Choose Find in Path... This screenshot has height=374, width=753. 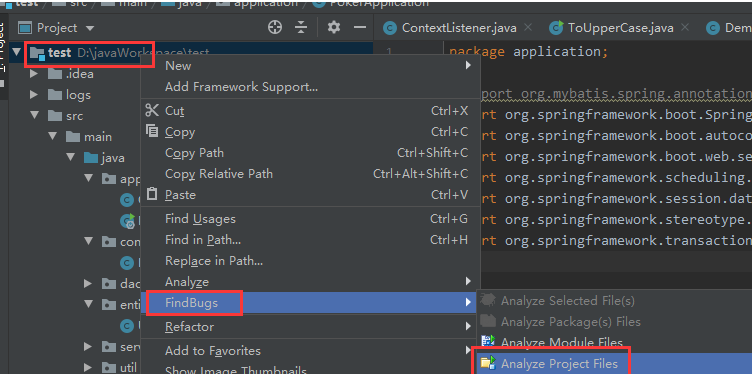pos(310,240)
